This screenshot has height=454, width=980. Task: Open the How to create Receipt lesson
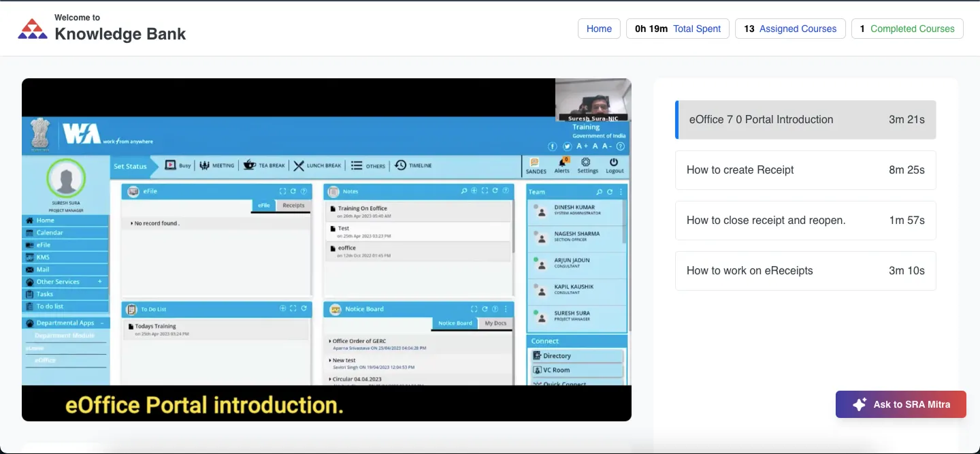[805, 170]
